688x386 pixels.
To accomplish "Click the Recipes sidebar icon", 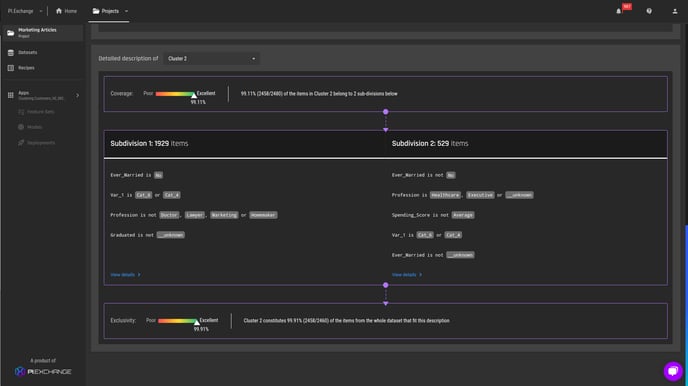I will click(11, 68).
